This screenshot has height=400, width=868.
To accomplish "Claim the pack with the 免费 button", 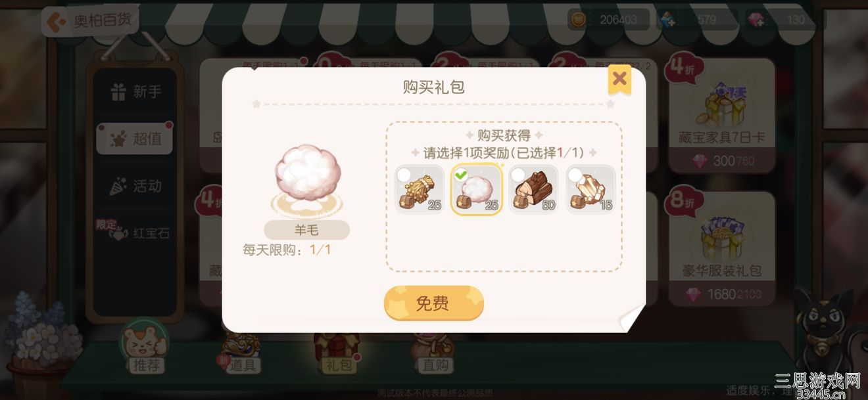I will (x=434, y=303).
